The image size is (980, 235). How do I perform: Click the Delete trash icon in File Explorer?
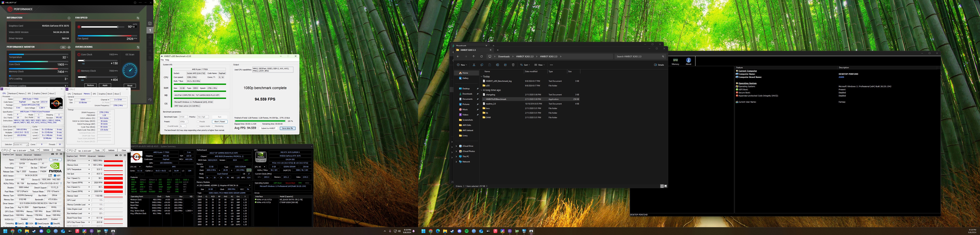pos(513,65)
